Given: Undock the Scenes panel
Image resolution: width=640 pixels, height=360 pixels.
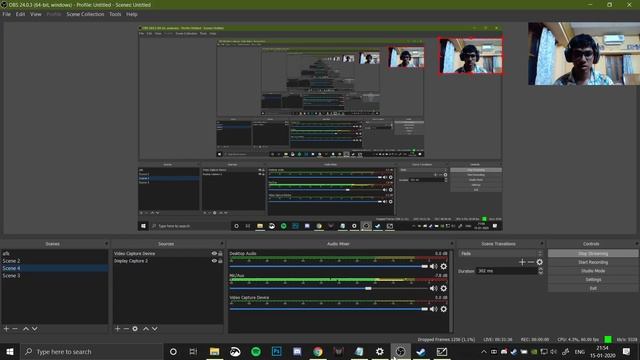Looking at the screenshot, I should pos(106,244).
